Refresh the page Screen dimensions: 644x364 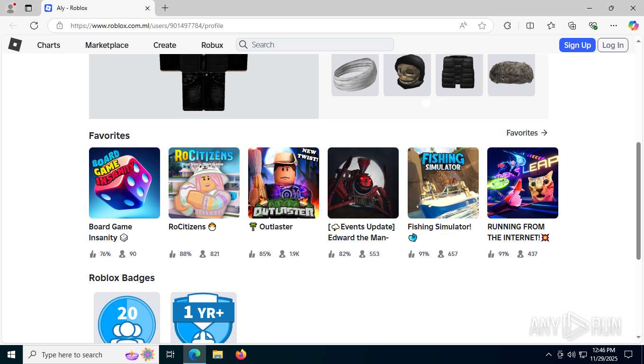click(34, 26)
